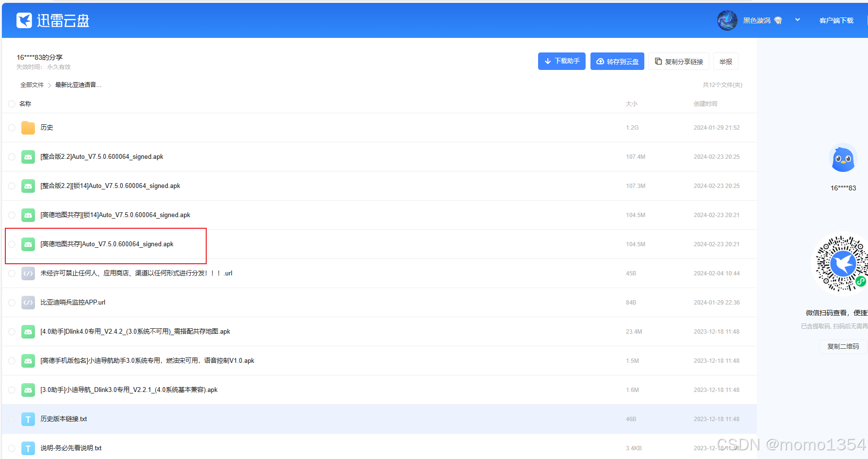Check the [3.0助手]小迪导航_Dlink3.0专用 row

[12, 390]
